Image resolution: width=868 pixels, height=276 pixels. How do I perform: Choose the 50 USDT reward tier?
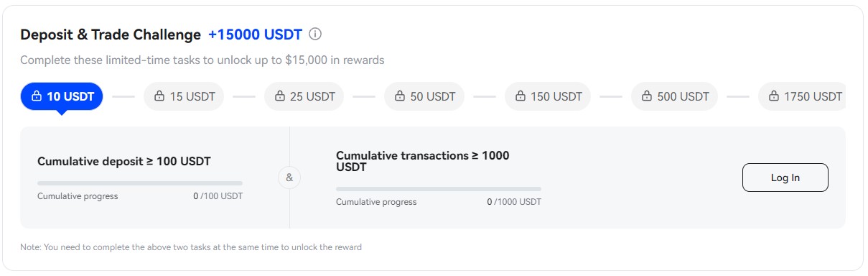click(424, 96)
